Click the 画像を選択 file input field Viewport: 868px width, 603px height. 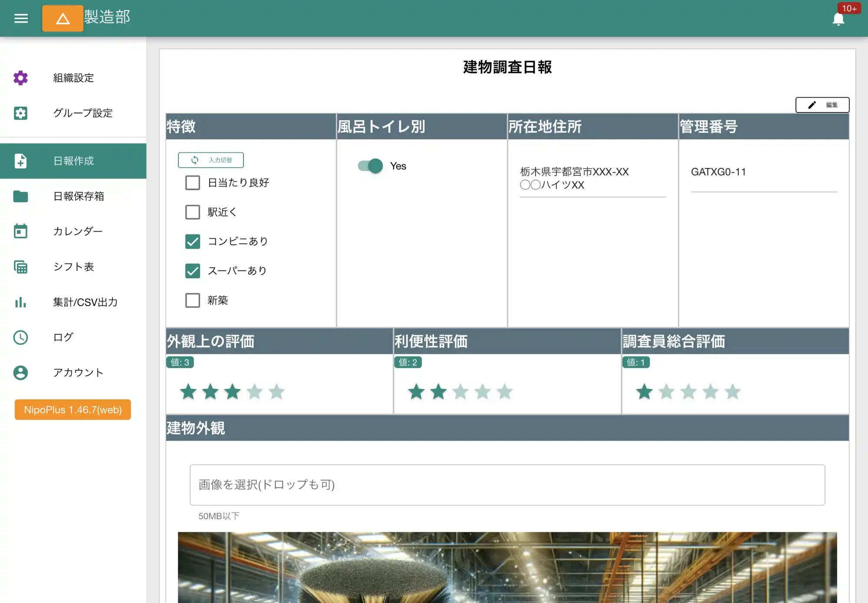pyautogui.click(x=507, y=484)
